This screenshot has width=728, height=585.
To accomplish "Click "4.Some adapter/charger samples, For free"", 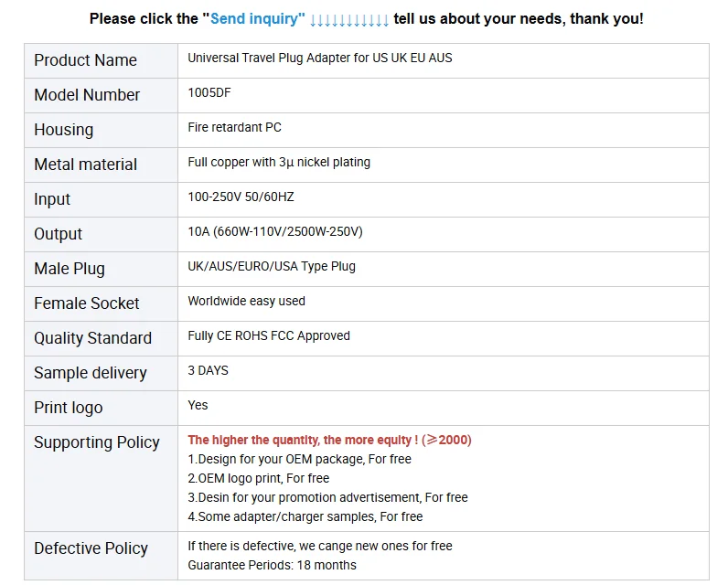I will [305, 516].
